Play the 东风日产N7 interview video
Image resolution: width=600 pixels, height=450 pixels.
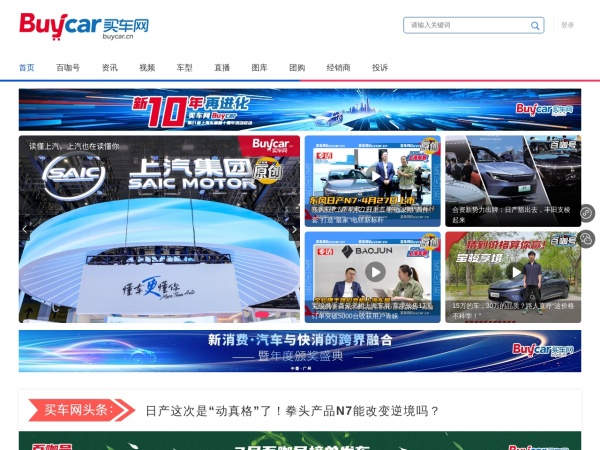point(375,176)
